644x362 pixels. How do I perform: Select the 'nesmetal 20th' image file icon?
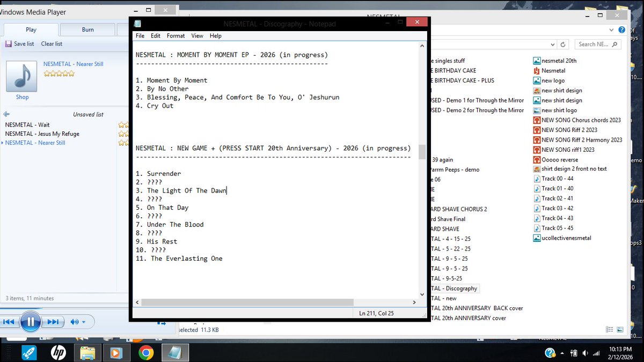537,61
